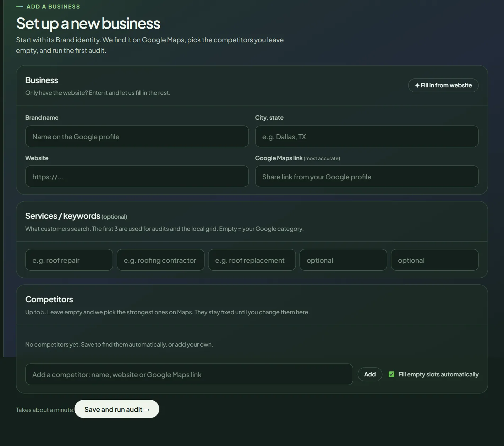
Task: Click the 'No competitors yet' message
Action: [x=119, y=344]
